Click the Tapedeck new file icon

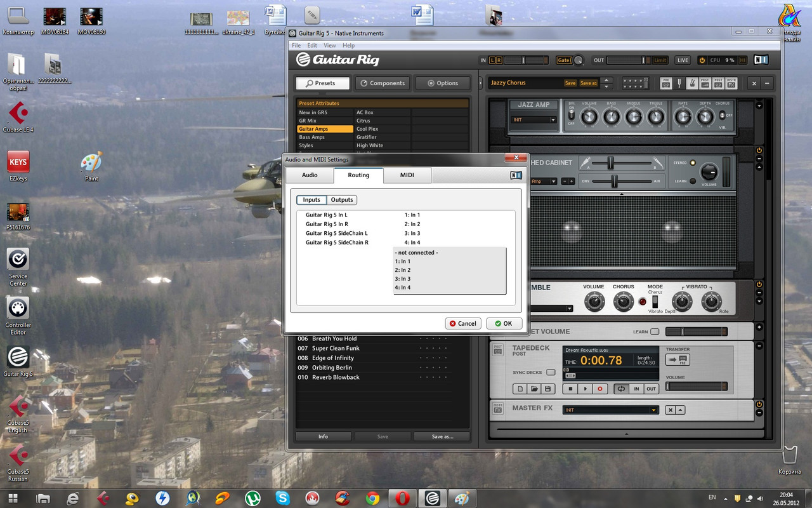[520, 389]
